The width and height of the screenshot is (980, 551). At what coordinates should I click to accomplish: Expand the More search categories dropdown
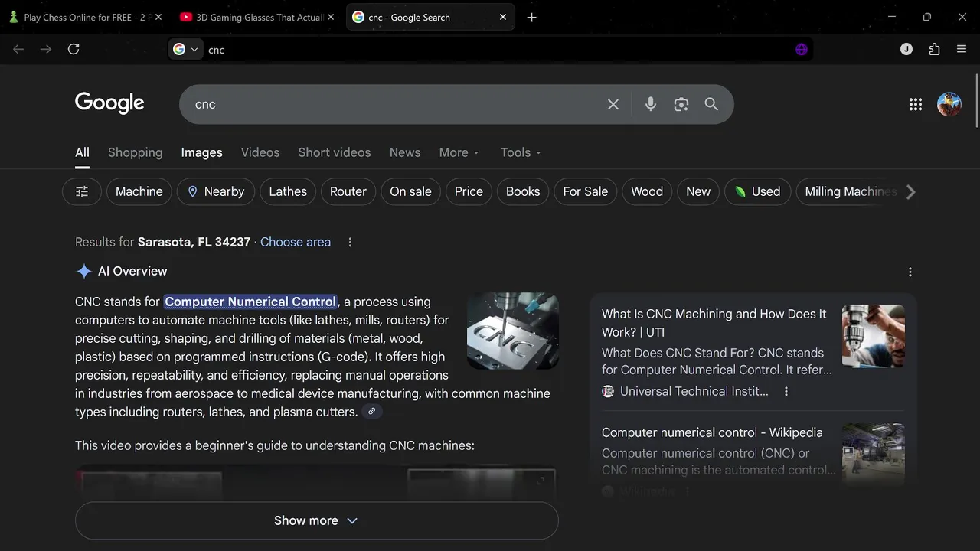pos(459,152)
